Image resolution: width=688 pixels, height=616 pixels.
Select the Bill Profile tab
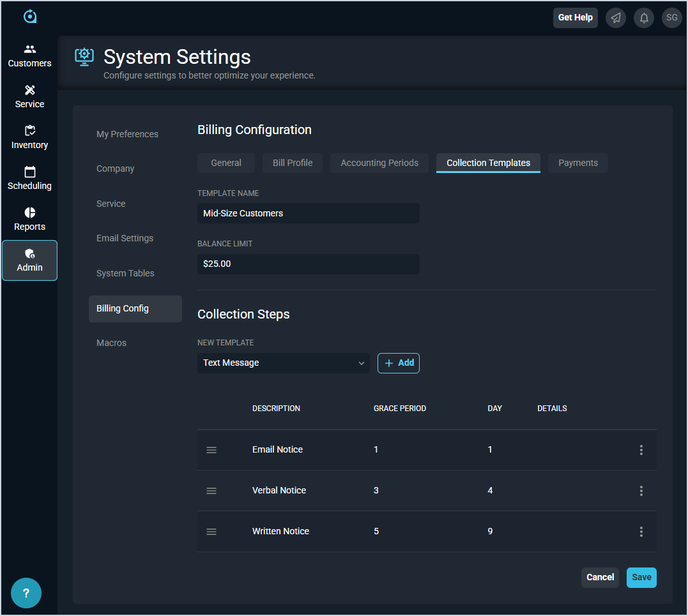coord(293,163)
